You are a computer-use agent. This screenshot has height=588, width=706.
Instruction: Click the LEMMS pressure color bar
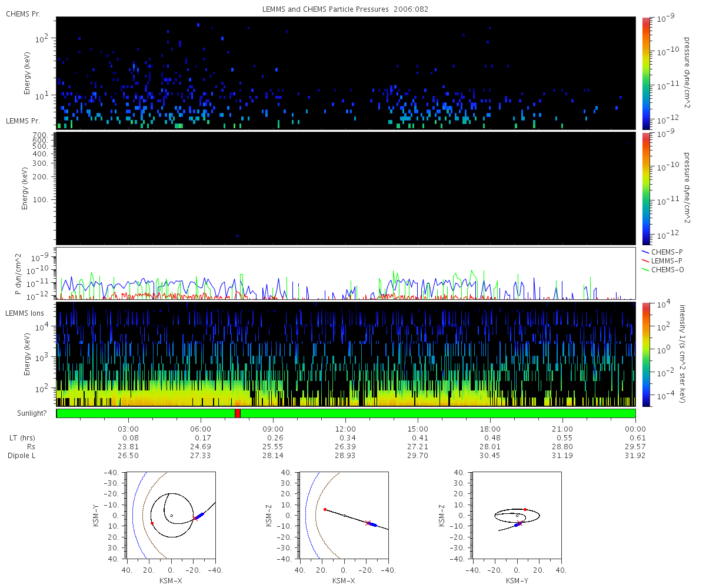[646, 188]
